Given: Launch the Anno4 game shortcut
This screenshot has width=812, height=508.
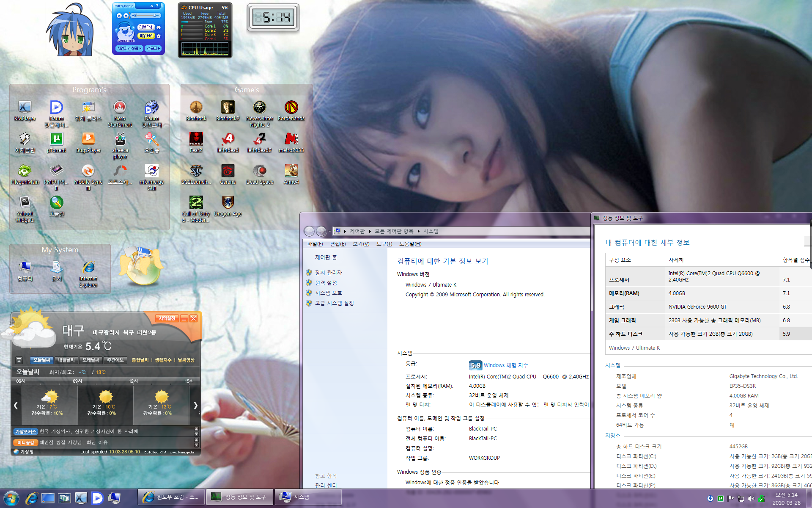Looking at the screenshot, I should (x=291, y=174).
